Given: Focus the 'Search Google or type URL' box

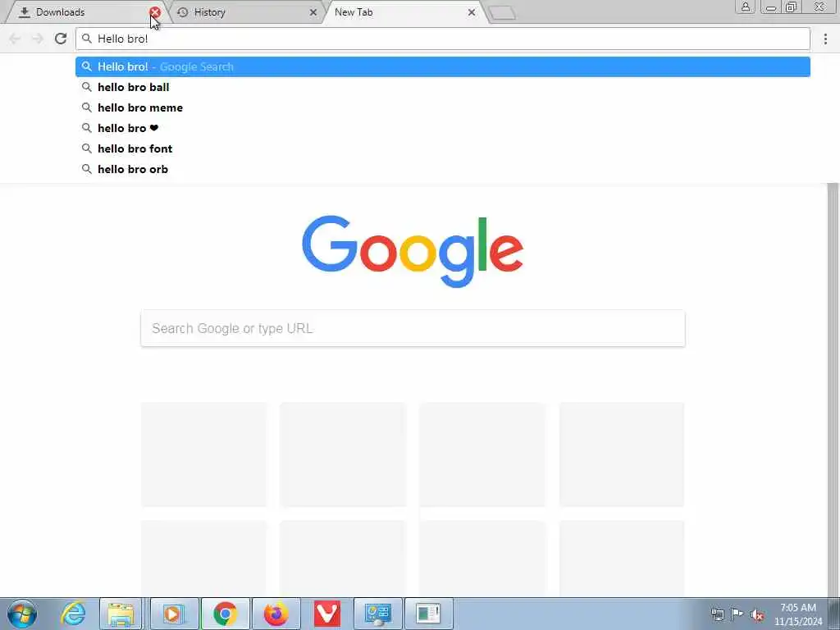Looking at the screenshot, I should tap(413, 328).
